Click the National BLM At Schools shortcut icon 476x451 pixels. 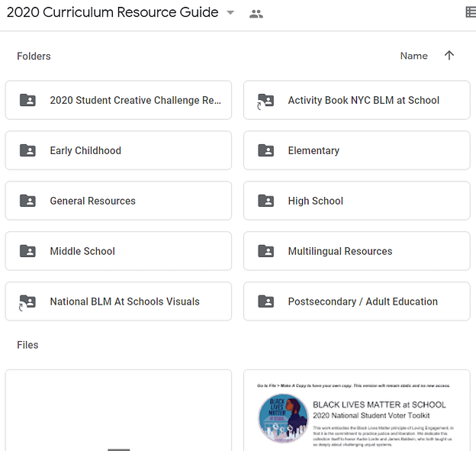[x=27, y=301]
